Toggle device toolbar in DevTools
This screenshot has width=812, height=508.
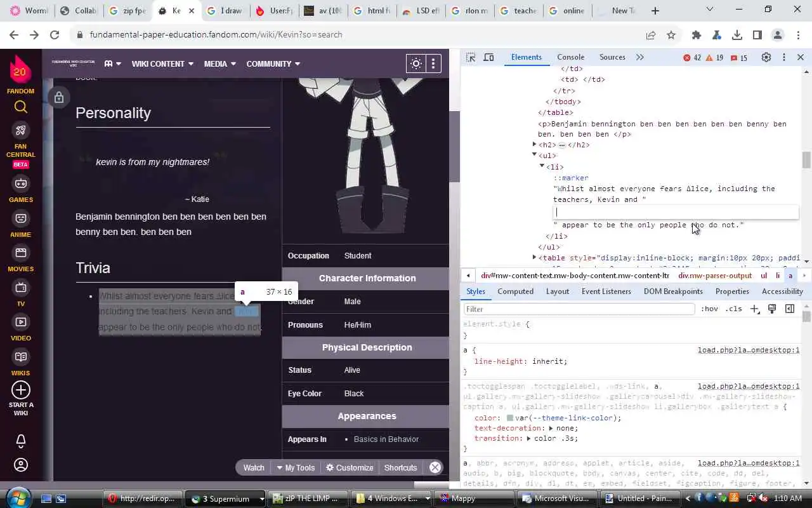pos(488,57)
